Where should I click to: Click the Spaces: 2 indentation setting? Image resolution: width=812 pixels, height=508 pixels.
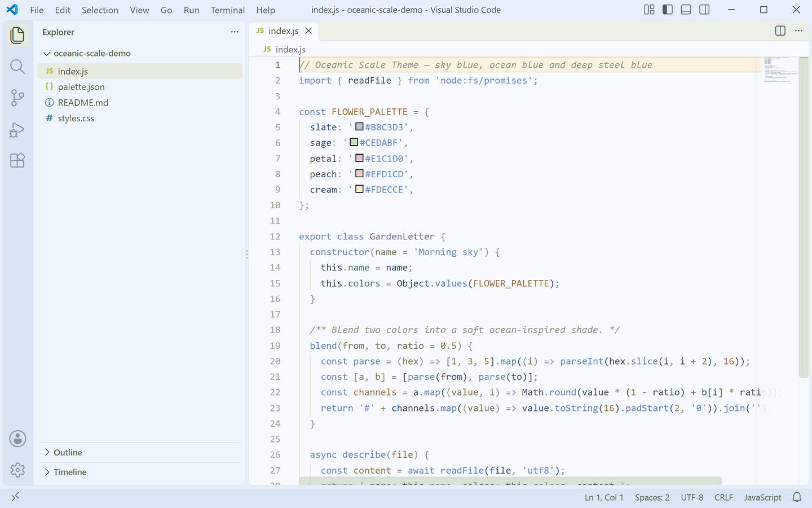(652, 497)
